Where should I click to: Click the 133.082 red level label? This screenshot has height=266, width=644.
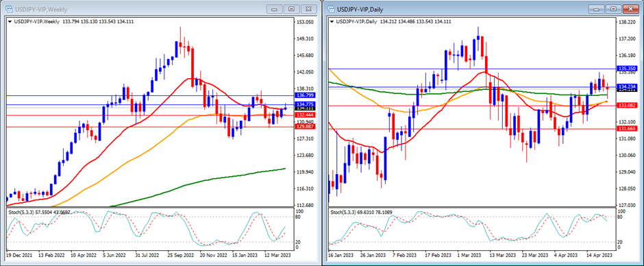point(627,106)
